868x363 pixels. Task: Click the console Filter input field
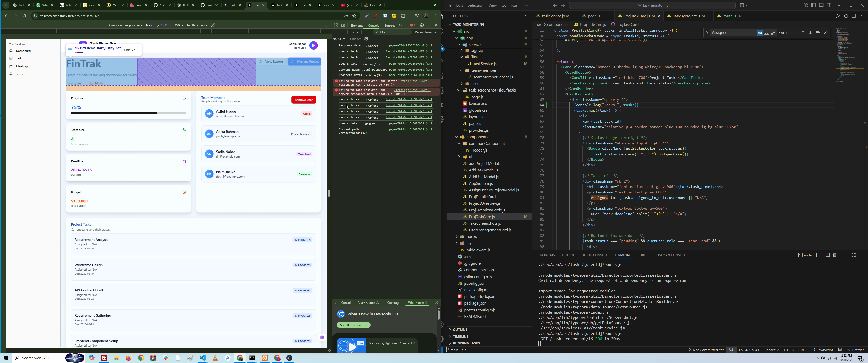pyautogui.click(x=393, y=32)
